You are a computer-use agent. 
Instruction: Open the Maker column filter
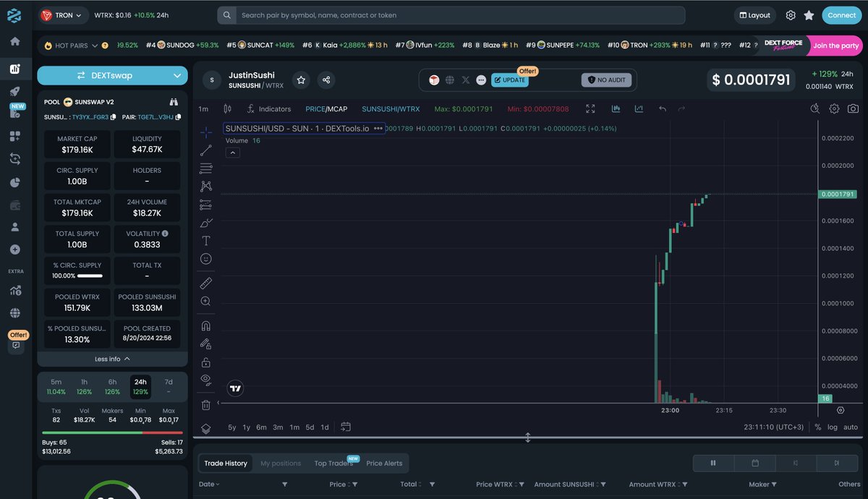click(x=774, y=485)
